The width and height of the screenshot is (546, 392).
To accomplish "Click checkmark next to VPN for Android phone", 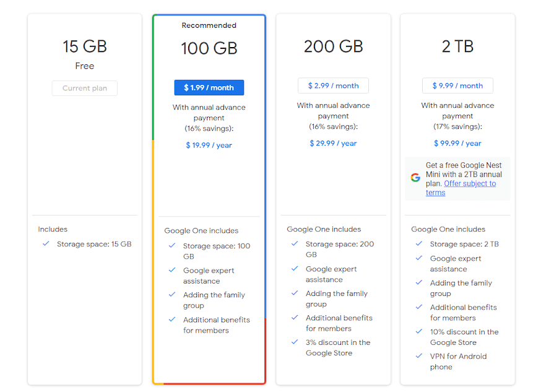I will click(x=419, y=356).
